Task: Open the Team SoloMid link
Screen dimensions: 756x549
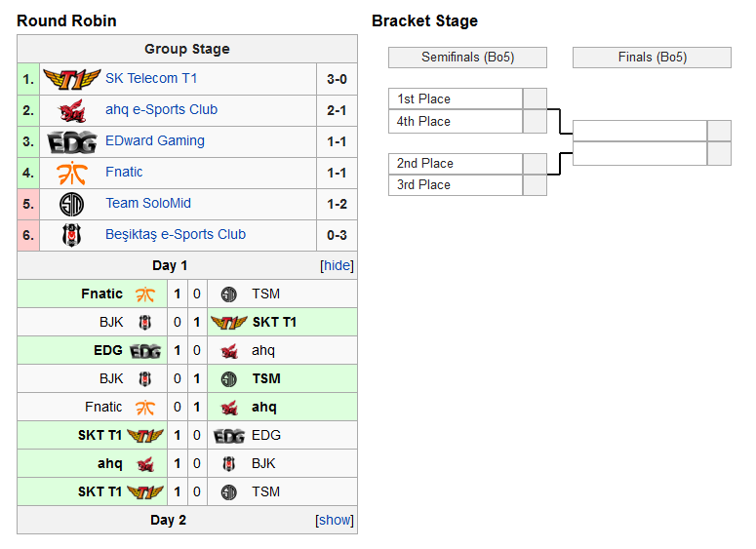Action: tap(148, 204)
